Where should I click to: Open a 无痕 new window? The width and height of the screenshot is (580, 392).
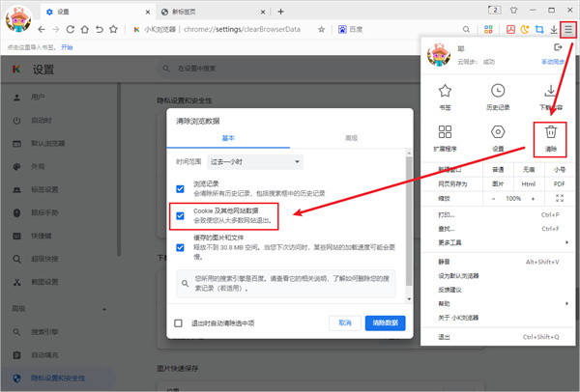coord(529,170)
